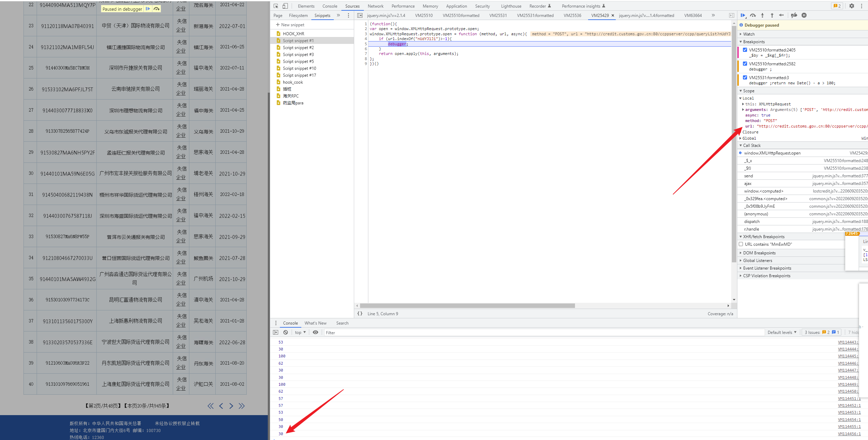Open the console context 'top' dropdown

[x=300, y=332]
